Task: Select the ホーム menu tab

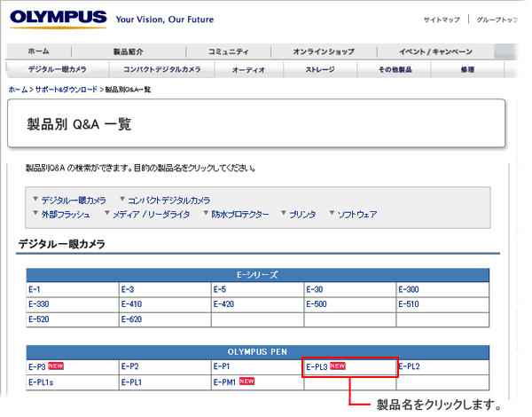Action: [x=38, y=51]
